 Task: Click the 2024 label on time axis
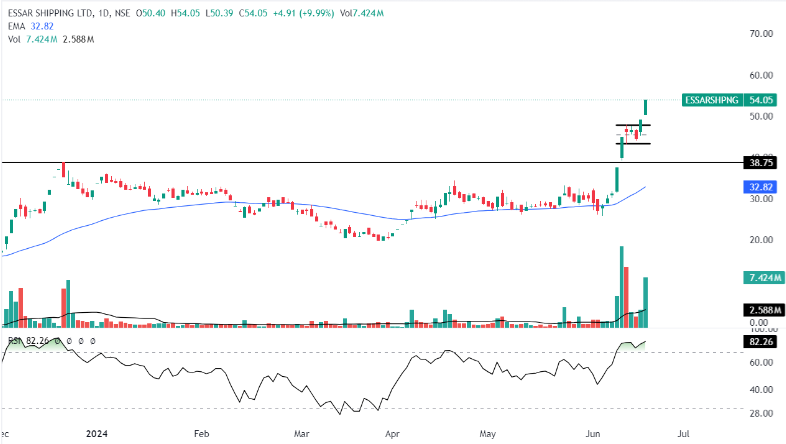point(97,435)
